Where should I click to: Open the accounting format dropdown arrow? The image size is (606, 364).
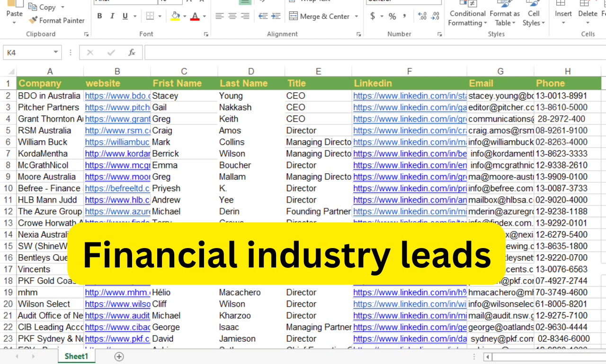[x=381, y=16]
